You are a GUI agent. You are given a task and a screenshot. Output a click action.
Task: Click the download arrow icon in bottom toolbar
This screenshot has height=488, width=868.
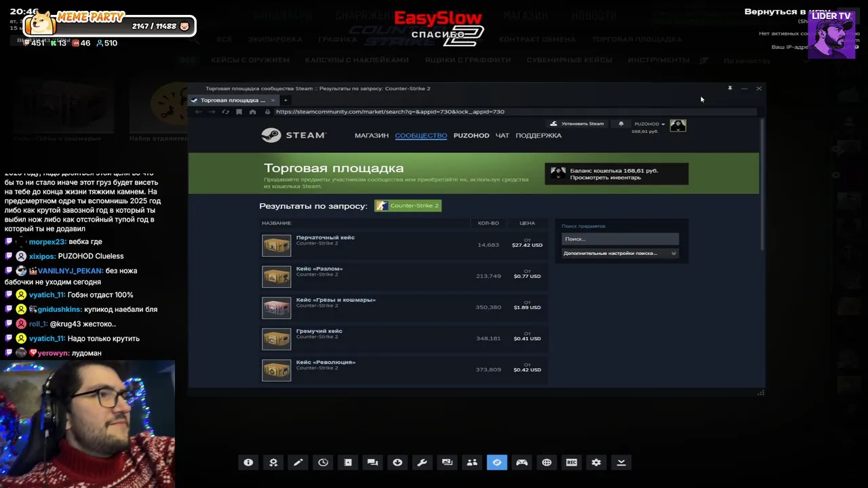coord(397,462)
